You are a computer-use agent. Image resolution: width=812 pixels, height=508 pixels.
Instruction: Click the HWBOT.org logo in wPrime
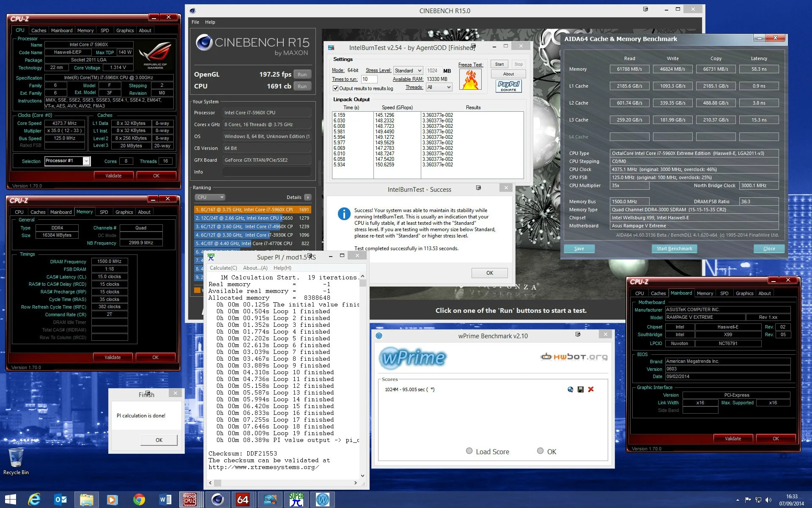coord(573,357)
